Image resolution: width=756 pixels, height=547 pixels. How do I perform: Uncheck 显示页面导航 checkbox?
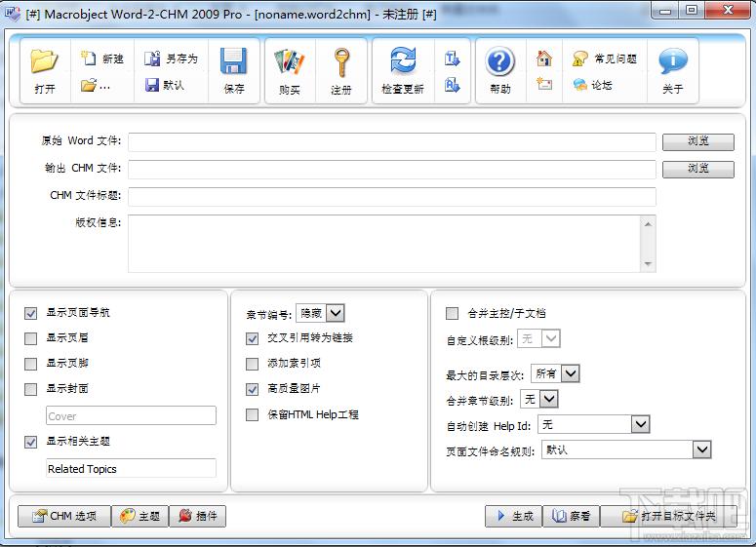[x=31, y=313]
